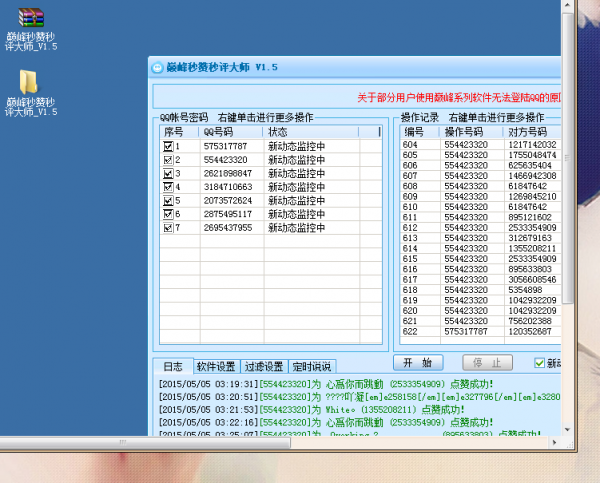Select record number 607
The height and width of the screenshot is (483, 600).
tap(410, 176)
